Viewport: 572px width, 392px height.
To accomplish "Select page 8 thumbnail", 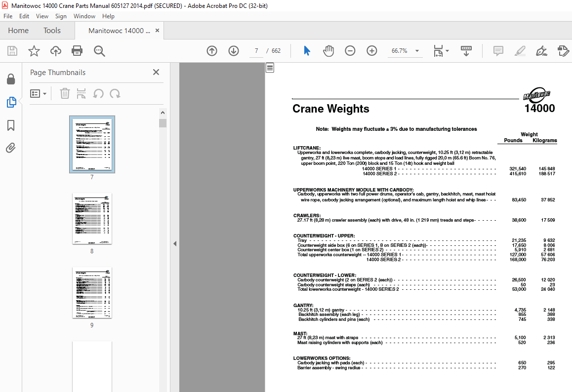I will 92,218.
